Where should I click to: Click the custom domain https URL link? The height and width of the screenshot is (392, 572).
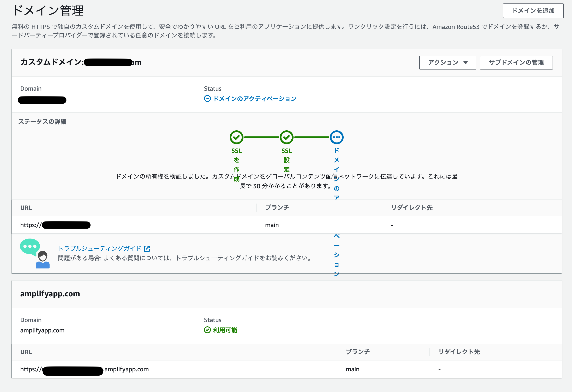click(55, 225)
